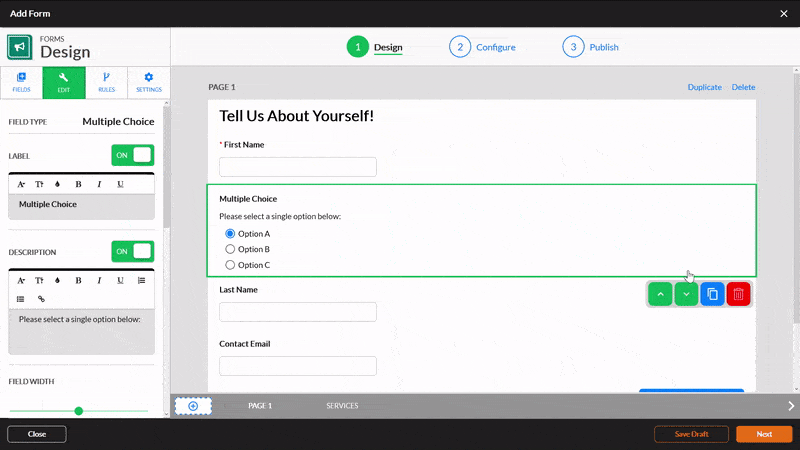
Task: Click the Forms megaphone logo icon
Action: tap(19, 47)
